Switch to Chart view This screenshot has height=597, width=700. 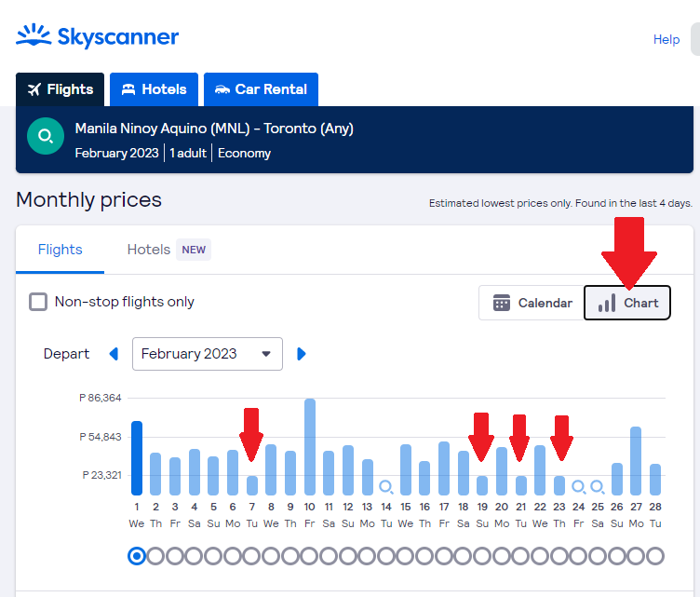click(627, 303)
